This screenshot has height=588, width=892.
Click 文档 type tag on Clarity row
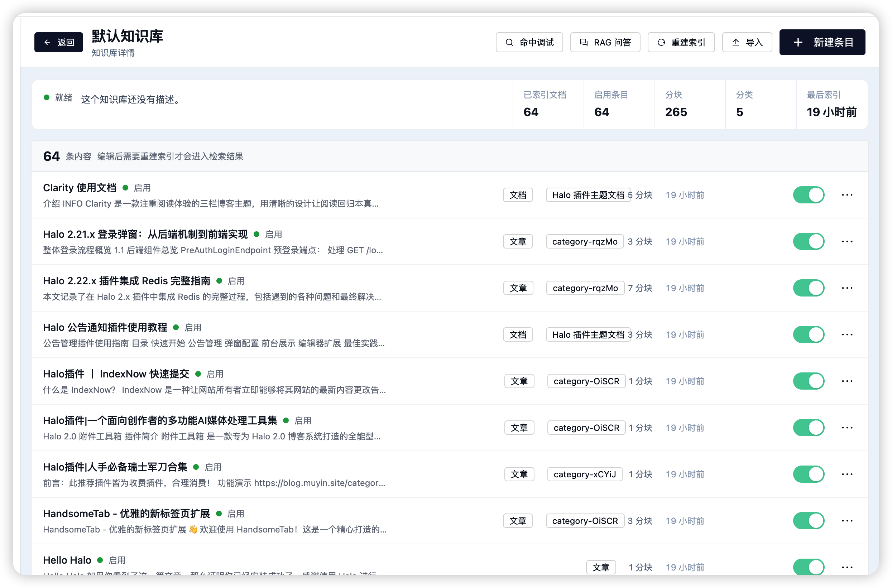[x=518, y=195]
